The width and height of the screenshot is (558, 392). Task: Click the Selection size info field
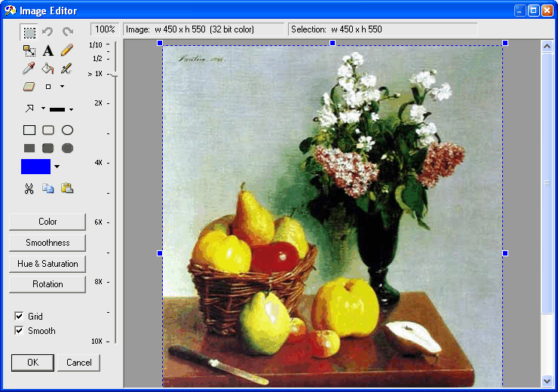click(x=382, y=29)
